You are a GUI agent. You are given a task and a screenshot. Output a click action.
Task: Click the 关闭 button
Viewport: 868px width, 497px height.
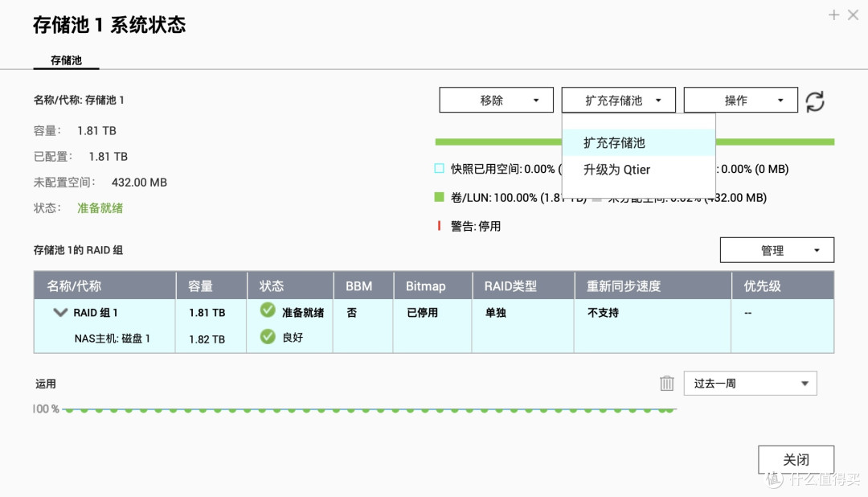point(796,458)
